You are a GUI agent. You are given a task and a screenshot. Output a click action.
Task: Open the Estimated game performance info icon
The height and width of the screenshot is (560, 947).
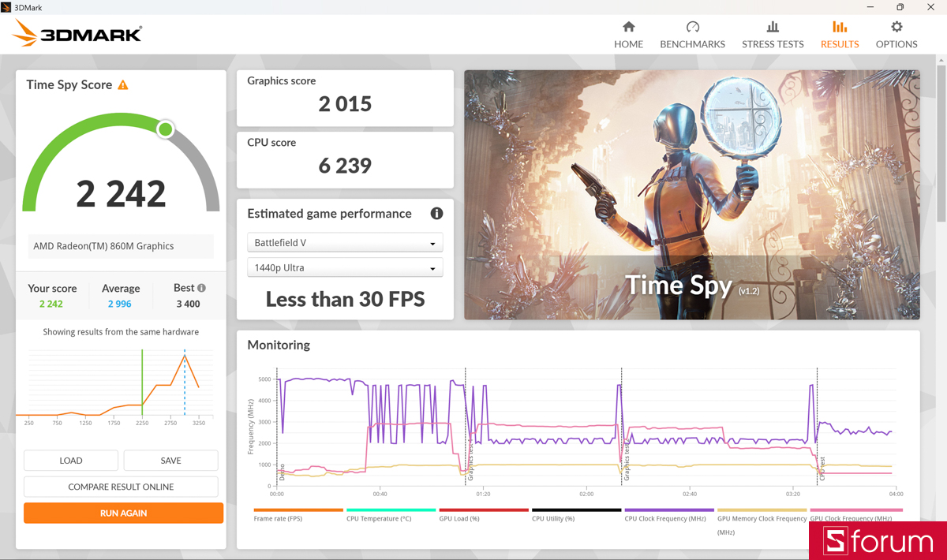point(436,214)
